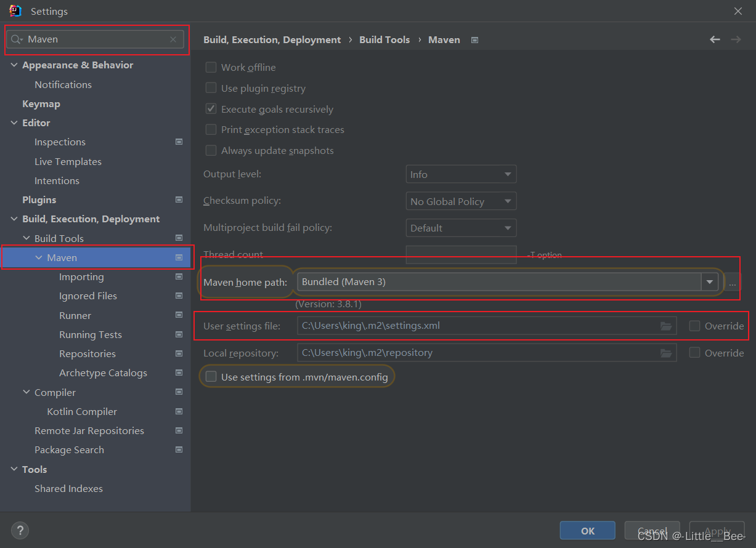
Task: Browse folder for User settings file
Action: [666, 326]
